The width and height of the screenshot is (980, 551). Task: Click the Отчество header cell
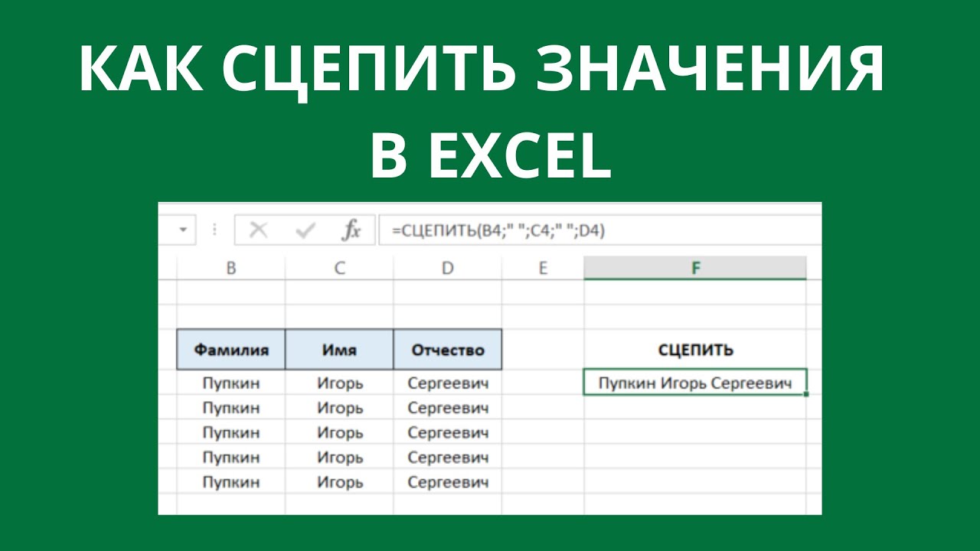448,350
